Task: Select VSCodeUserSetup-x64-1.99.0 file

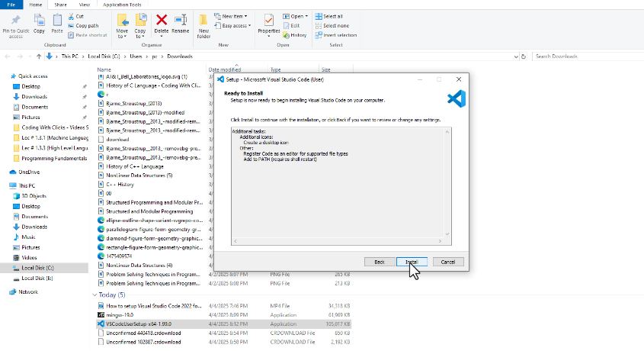Action: tap(139, 324)
